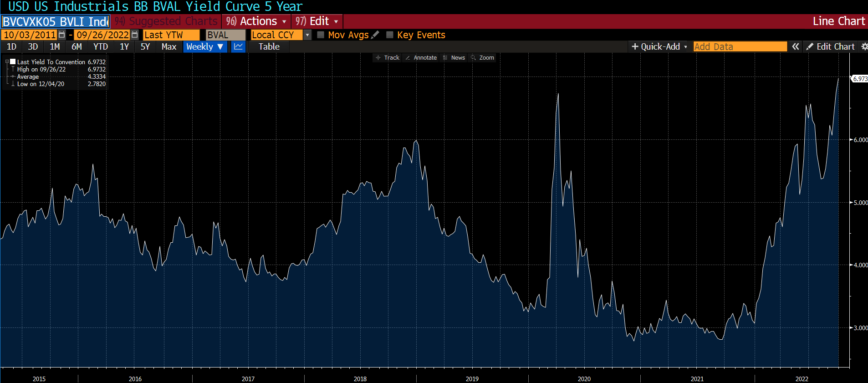
Task: Toggle the Last Yield To Convention series box
Action: pos(13,62)
